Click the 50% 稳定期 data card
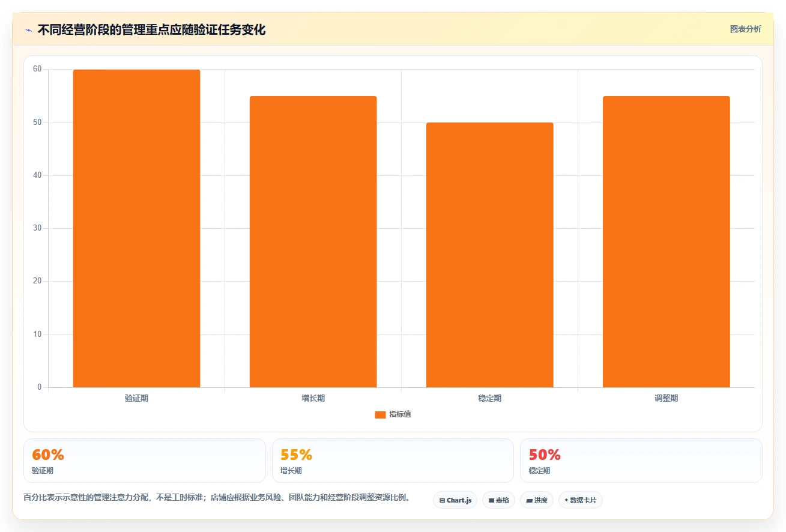The width and height of the screenshot is (786, 532). (641, 461)
